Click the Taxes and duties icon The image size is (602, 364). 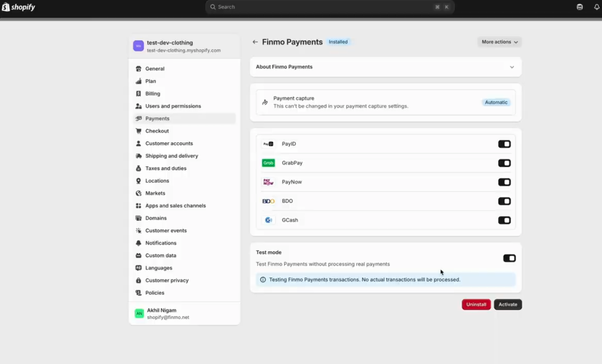coord(138,168)
